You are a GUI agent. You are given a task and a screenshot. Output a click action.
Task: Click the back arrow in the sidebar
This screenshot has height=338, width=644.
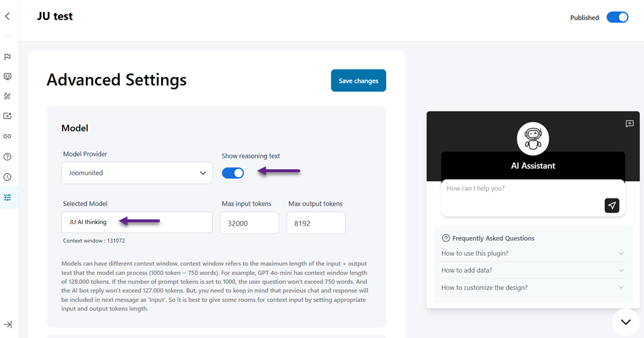click(x=7, y=16)
